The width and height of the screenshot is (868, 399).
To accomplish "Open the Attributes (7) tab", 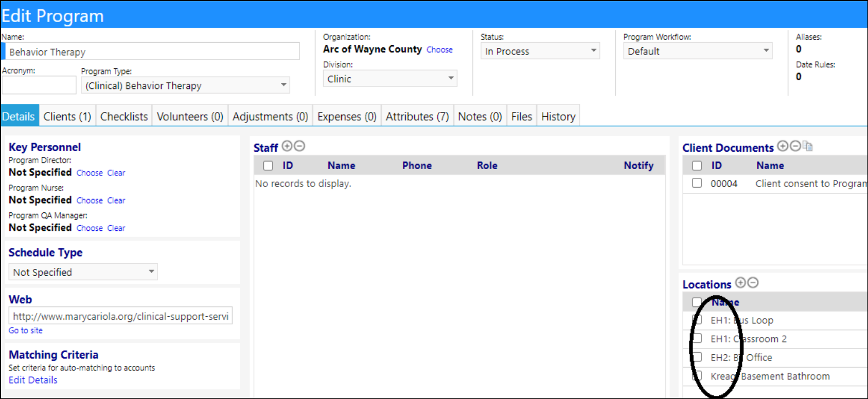I will pyautogui.click(x=417, y=117).
